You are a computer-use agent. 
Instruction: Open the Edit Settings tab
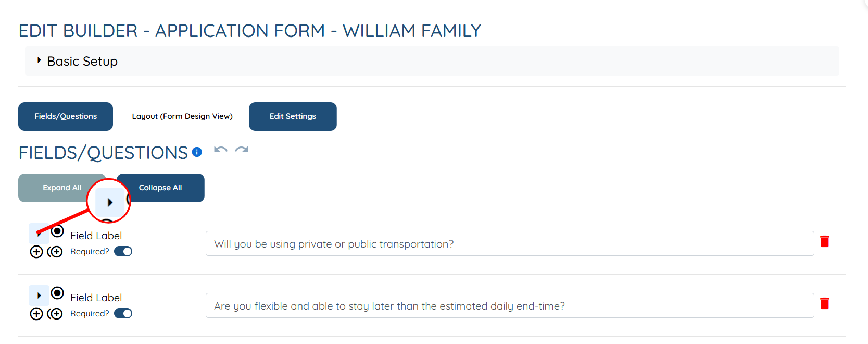[x=293, y=116]
